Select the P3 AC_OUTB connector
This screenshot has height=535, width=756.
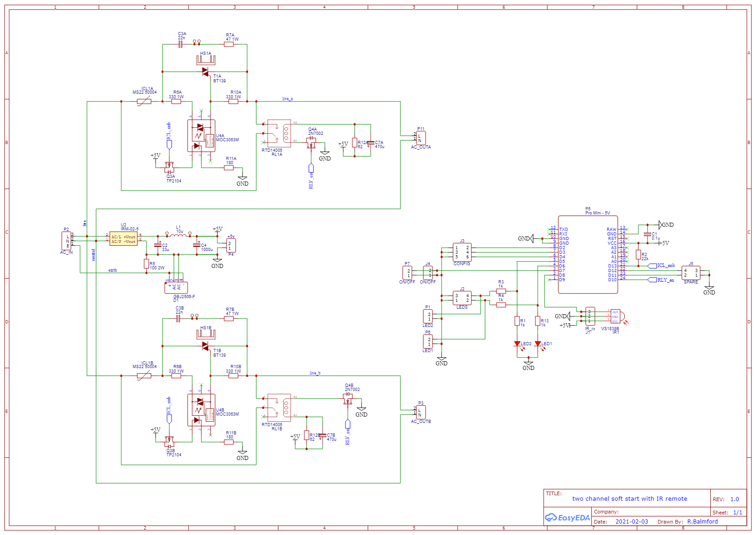pyautogui.click(x=421, y=412)
